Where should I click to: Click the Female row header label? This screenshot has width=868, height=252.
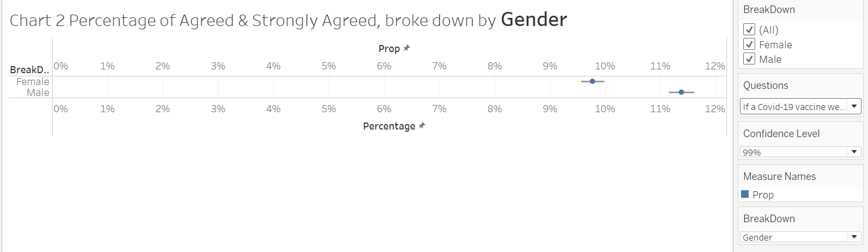[33, 82]
